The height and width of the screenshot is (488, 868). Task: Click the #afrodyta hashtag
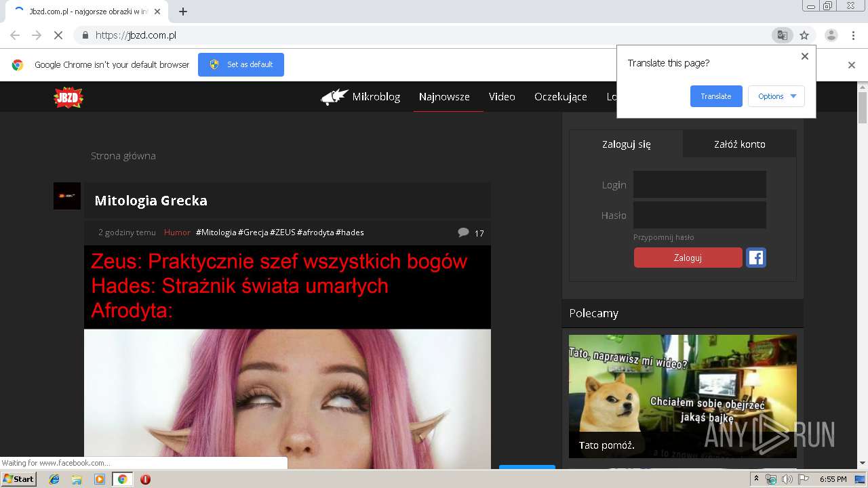tap(315, 232)
